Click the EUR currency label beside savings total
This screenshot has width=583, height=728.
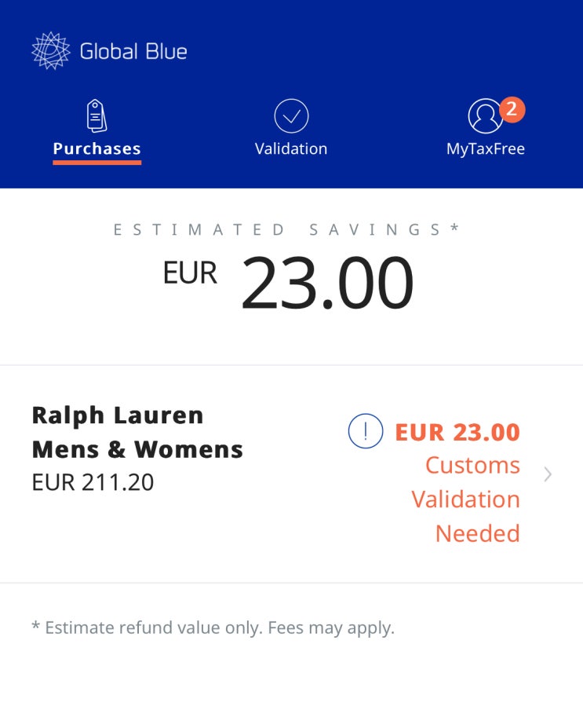click(190, 273)
